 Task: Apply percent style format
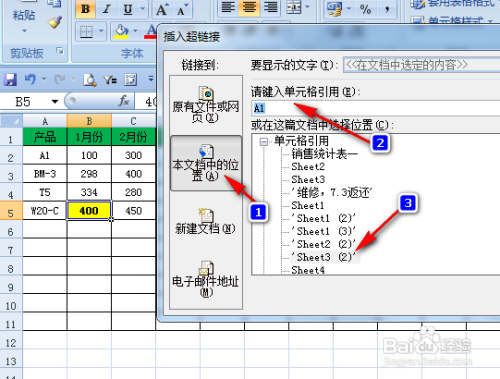(x=366, y=9)
